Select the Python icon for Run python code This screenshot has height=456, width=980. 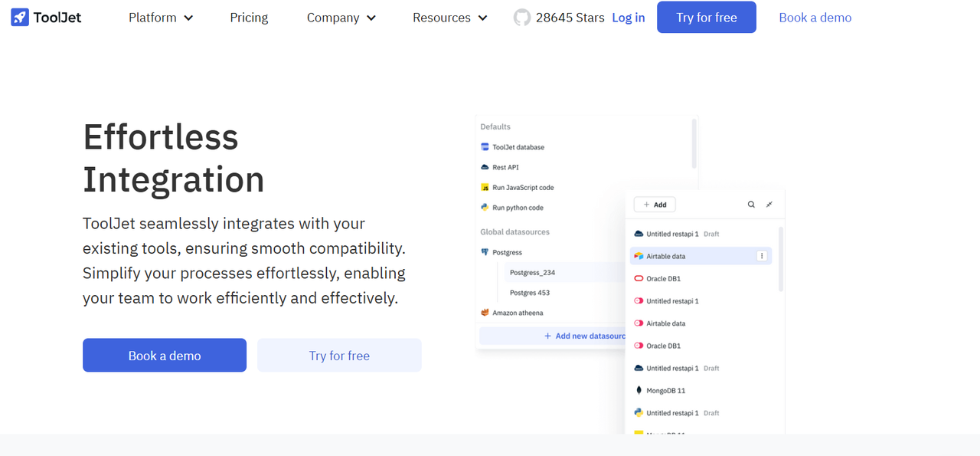coord(485,207)
